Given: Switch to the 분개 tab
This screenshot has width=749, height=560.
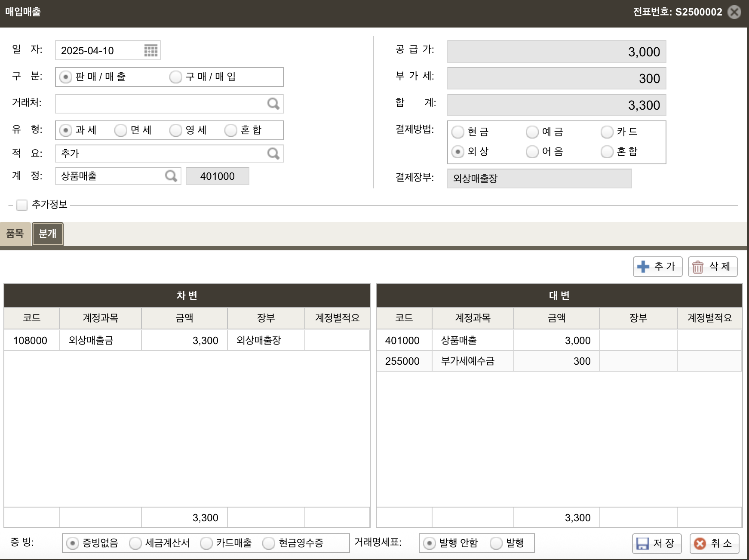Looking at the screenshot, I should click(48, 234).
